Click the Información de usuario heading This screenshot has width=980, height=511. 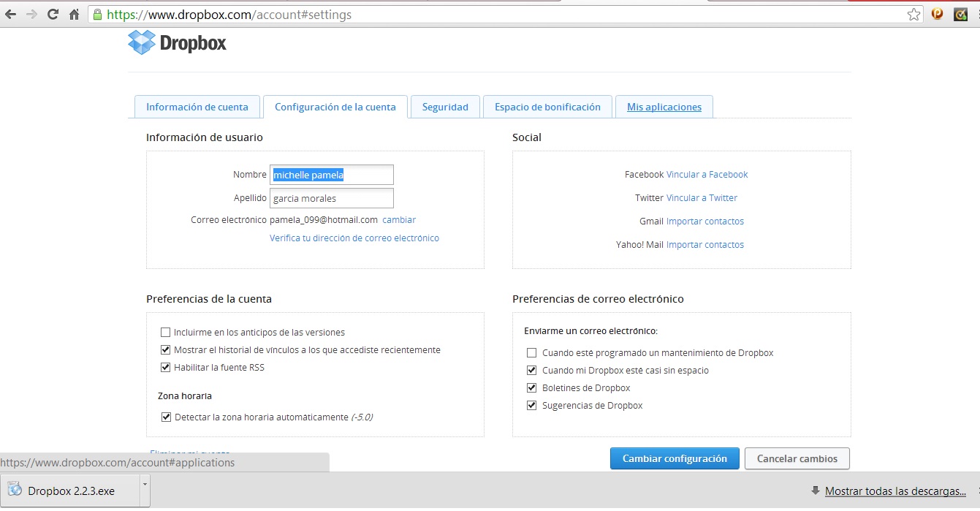(205, 137)
